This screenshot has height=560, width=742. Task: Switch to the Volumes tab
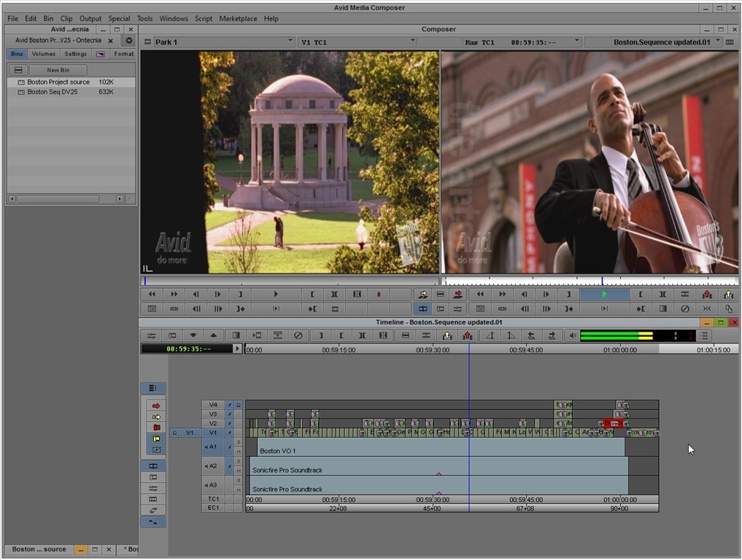point(44,54)
